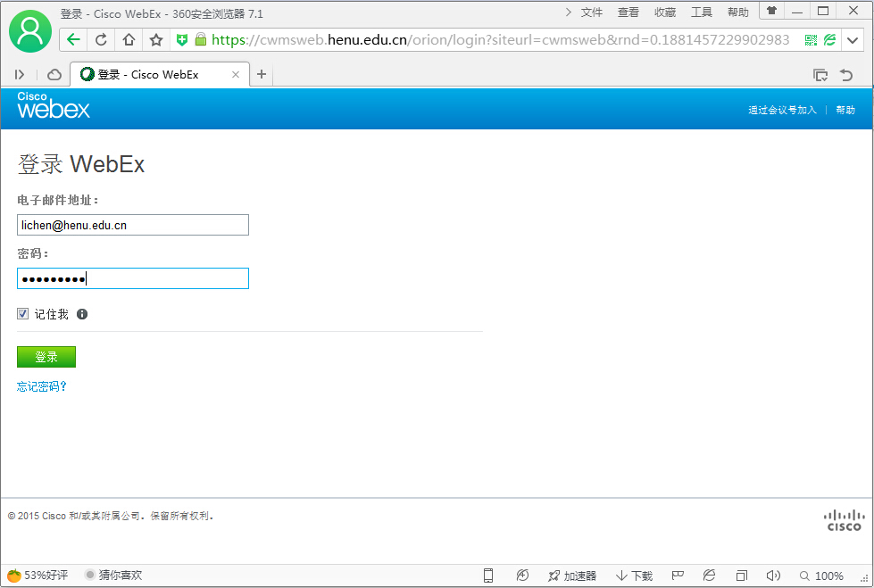Click the green shield security icon
Viewport: 874px width, 588px height.
pyautogui.click(x=182, y=39)
